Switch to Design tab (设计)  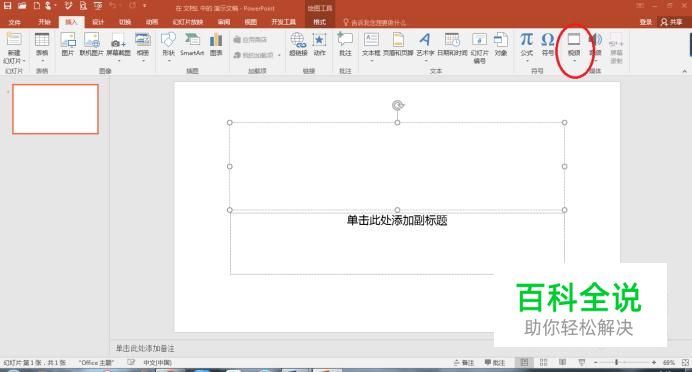pos(98,22)
